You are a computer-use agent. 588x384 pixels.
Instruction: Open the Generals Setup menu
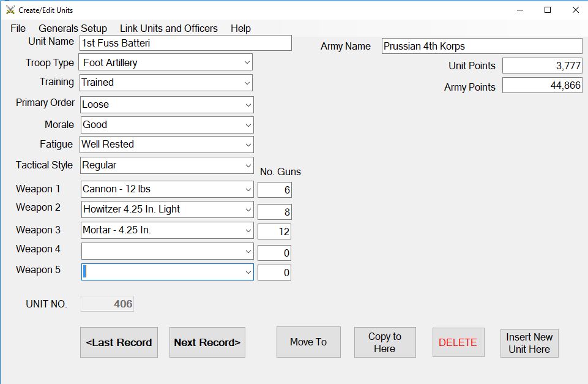pyautogui.click(x=72, y=28)
